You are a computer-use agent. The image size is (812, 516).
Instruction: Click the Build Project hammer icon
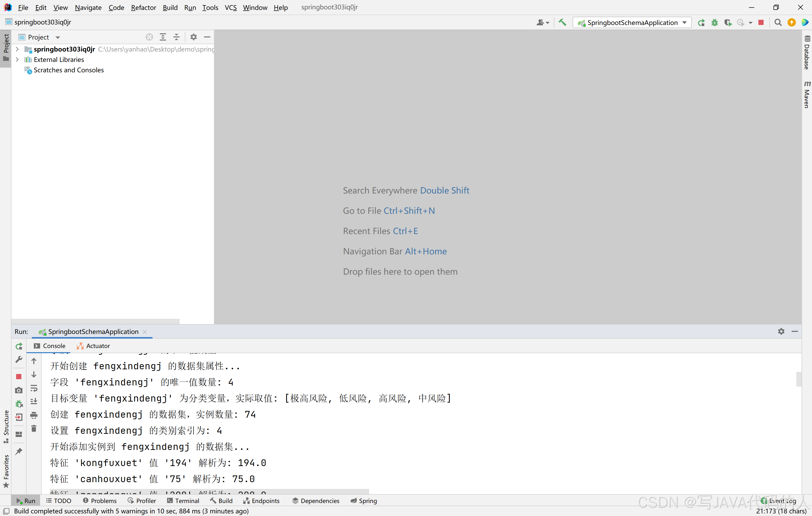click(x=562, y=22)
